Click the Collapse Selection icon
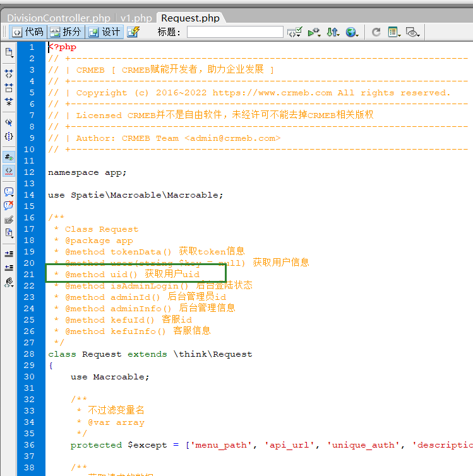This screenshot has height=476, width=473. pyautogui.click(x=9, y=88)
